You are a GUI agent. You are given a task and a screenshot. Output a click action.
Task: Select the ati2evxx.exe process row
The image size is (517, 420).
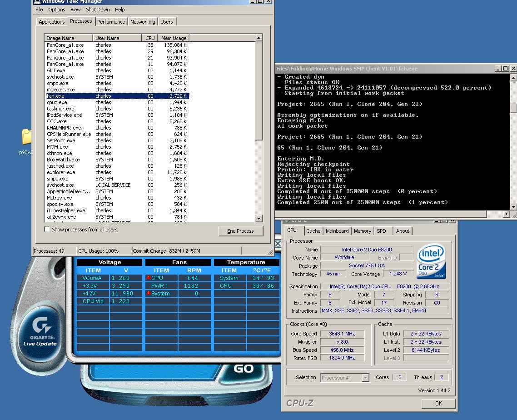(117, 217)
